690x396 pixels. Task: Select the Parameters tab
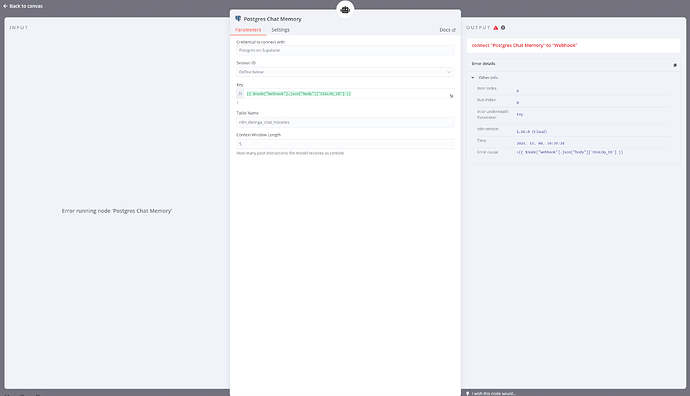248,30
